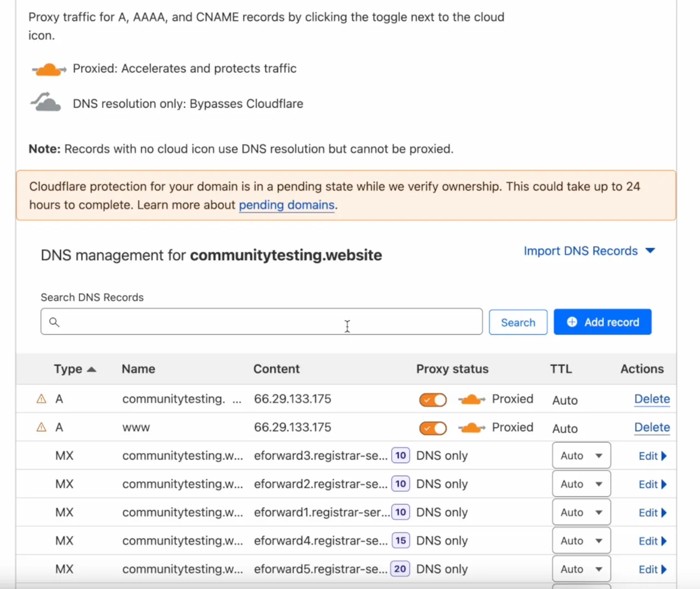Click priority 20 badge on eforward5 record
The image size is (700, 589).
point(400,569)
